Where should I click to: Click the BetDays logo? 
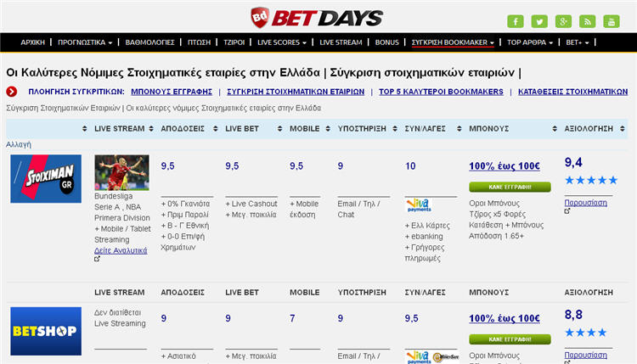(317, 18)
